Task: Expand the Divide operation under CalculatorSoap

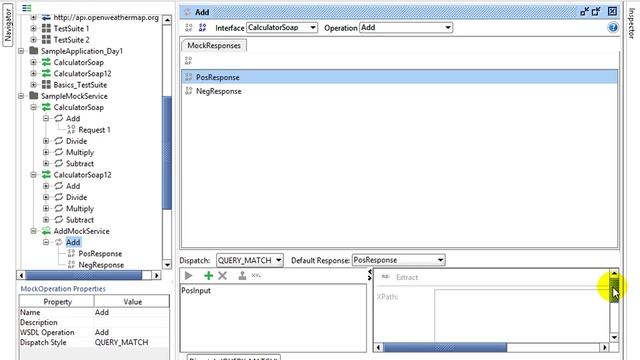Action: coord(46,141)
